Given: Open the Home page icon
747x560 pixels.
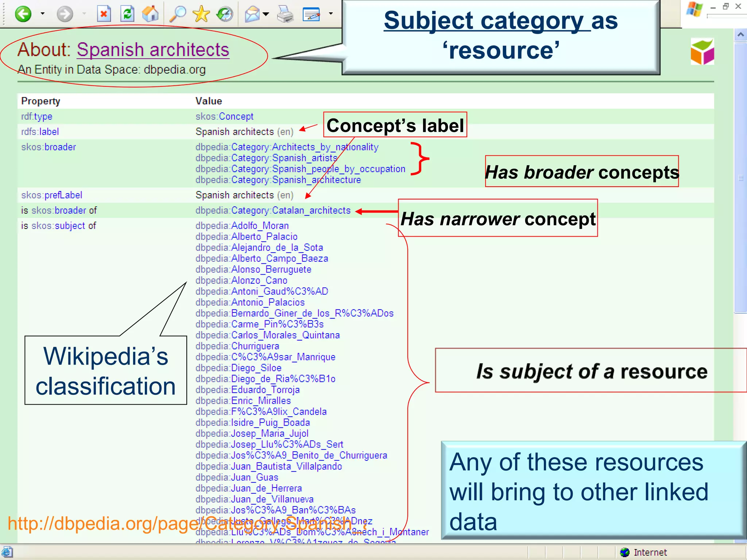Looking at the screenshot, I should (x=150, y=14).
